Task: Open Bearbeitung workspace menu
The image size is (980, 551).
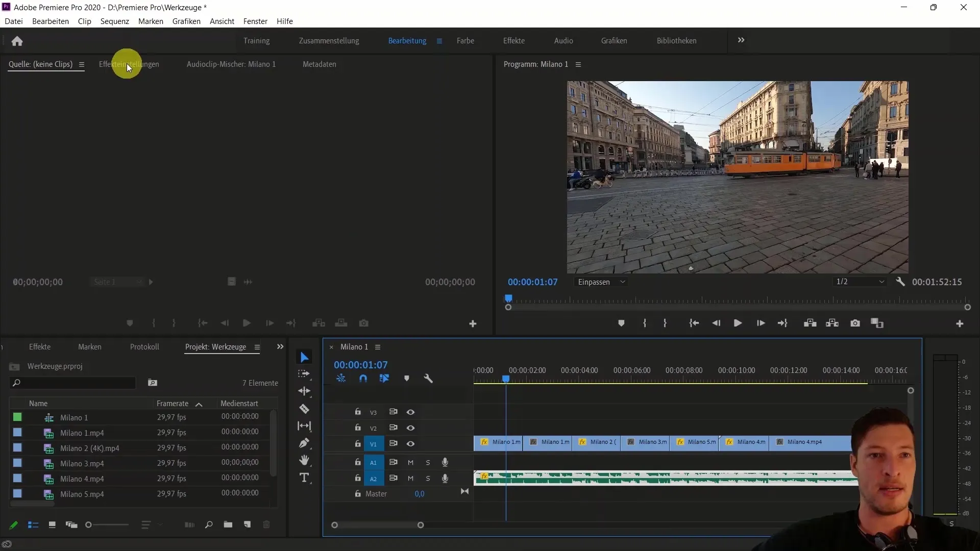Action: (439, 41)
